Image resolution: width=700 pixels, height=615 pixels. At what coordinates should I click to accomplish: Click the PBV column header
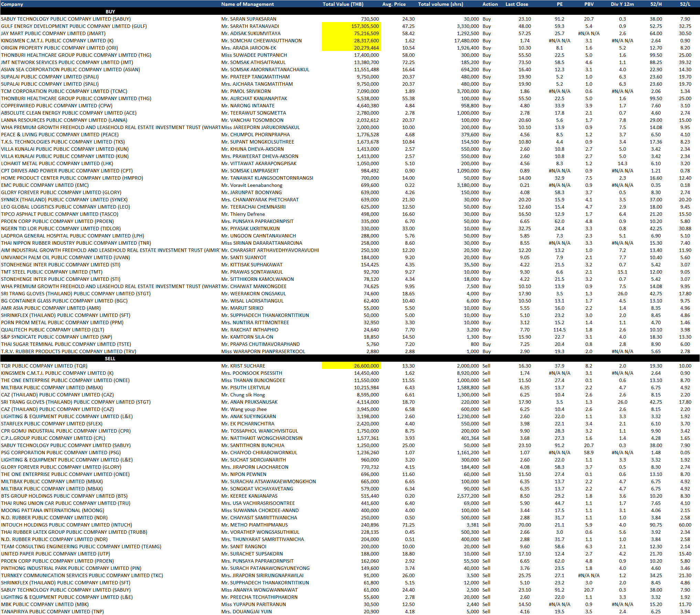(589, 4)
